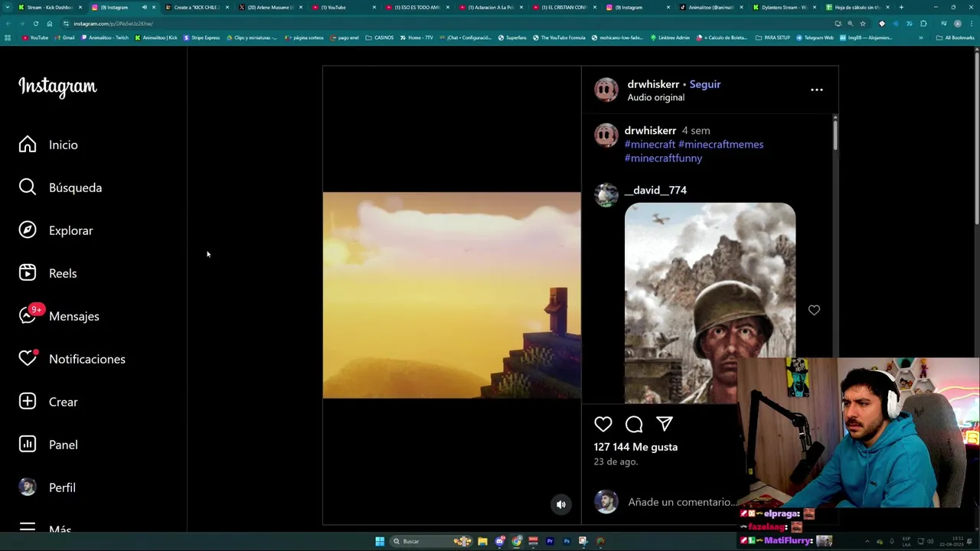Open new browser tab plus button
The width and height of the screenshot is (980, 551).
click(901, 7)
